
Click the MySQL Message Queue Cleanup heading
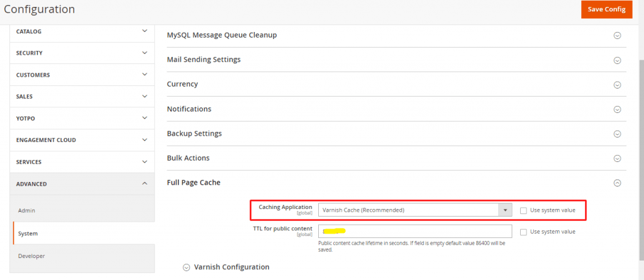pyautogui.click(x=222, y=35)
